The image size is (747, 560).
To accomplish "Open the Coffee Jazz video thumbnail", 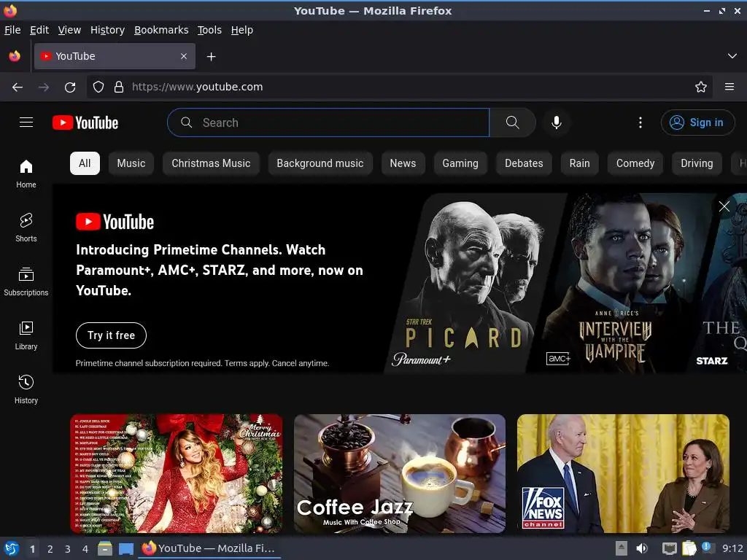I will 400,473.
